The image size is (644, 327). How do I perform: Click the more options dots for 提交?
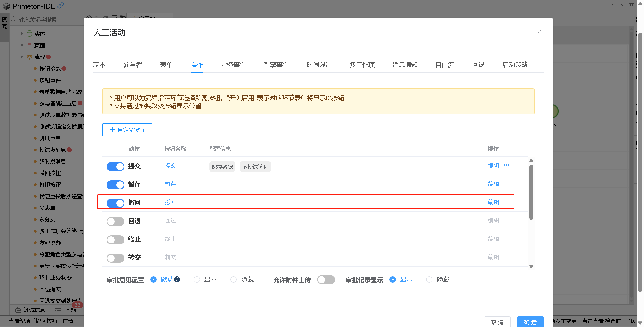506,165
